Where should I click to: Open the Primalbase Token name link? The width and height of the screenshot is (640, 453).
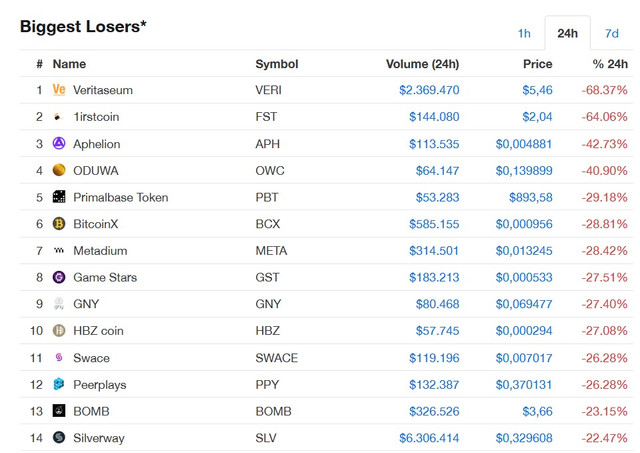121,198
